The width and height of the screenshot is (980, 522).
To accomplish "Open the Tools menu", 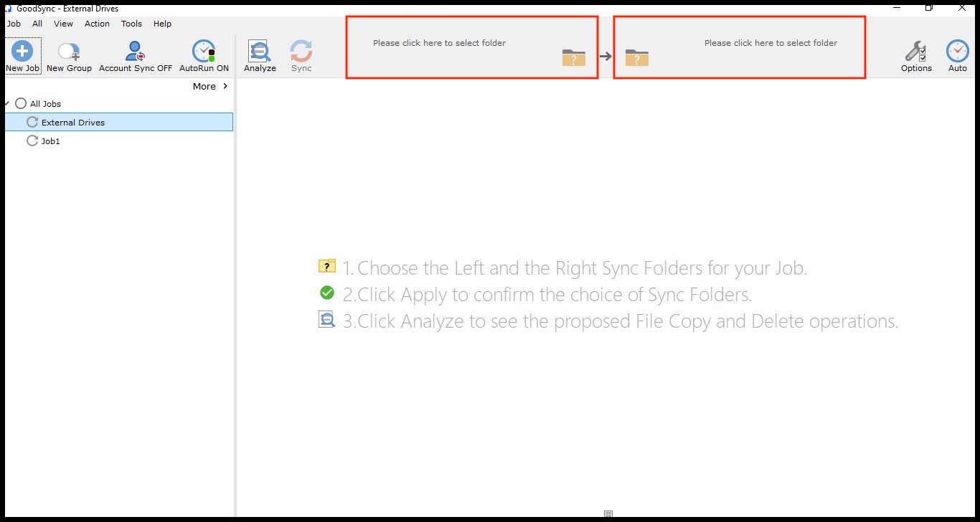I will tap(131, 24).
